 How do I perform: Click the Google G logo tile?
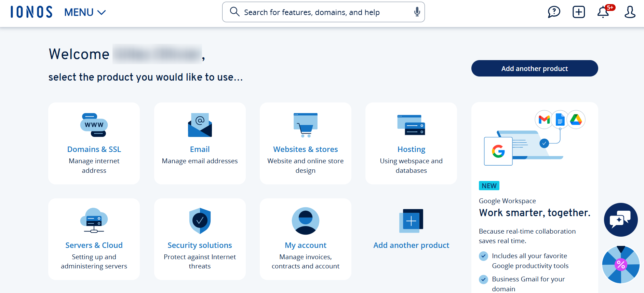pyautogui.click(x=498, y=151)
